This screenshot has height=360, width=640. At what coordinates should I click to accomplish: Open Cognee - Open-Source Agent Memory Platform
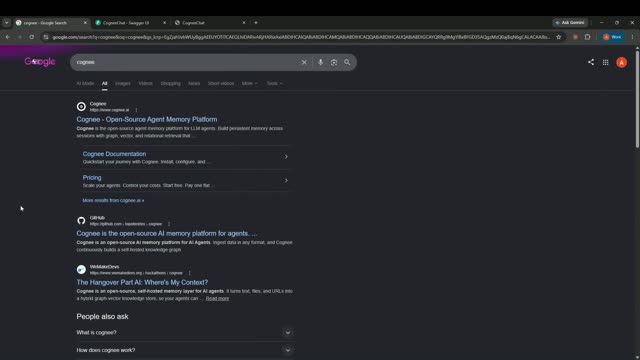click(147, 120)
